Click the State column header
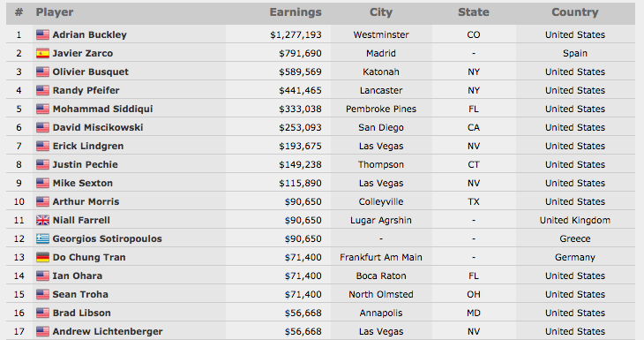 474,12
